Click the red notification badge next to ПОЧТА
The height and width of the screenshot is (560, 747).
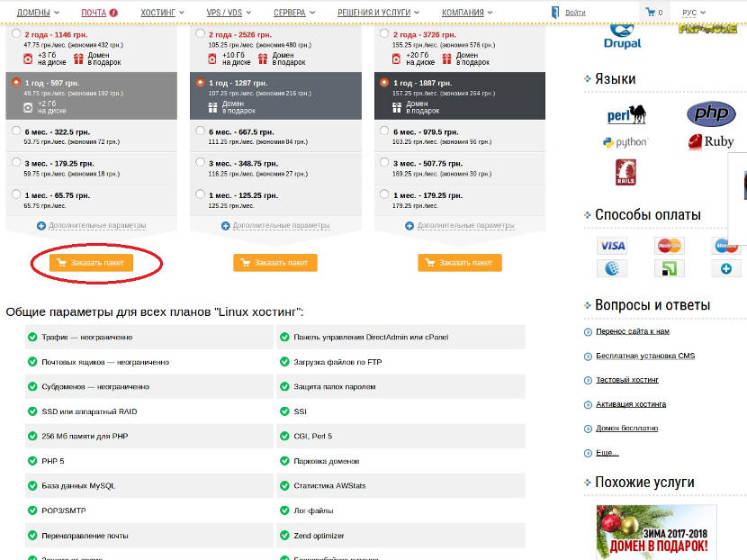click(113, 13)
